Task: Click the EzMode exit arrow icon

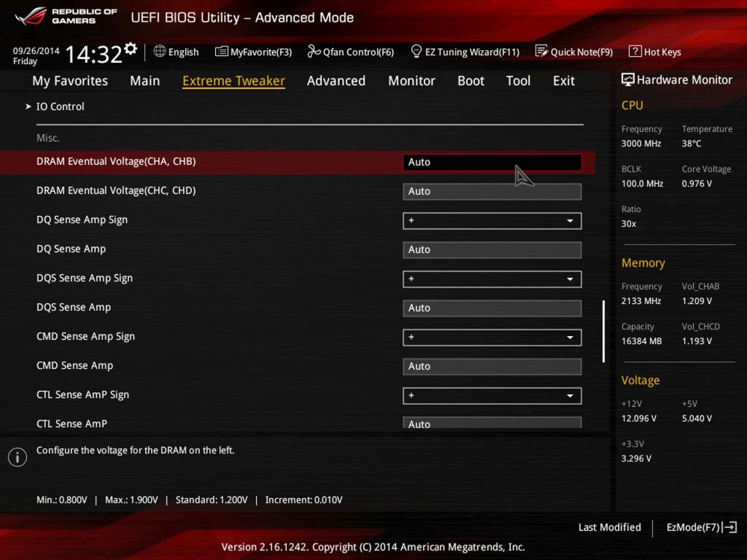Action: [730, 527]
